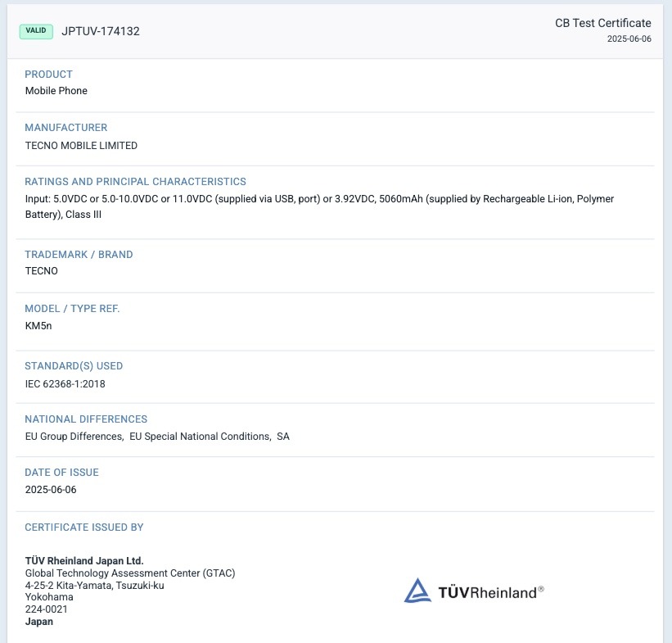Select the Mobile Phone product value
Screen dimensions: 672x643
pos(56,91)
